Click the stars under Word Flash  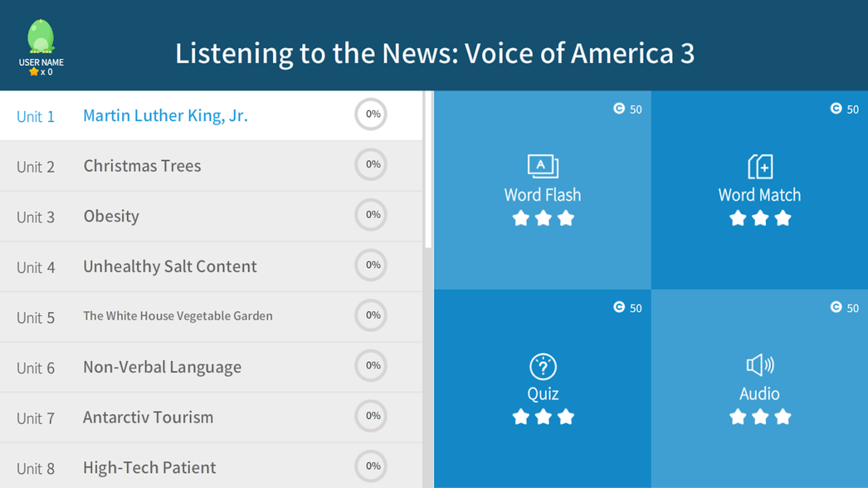click(x=543, y=218)
